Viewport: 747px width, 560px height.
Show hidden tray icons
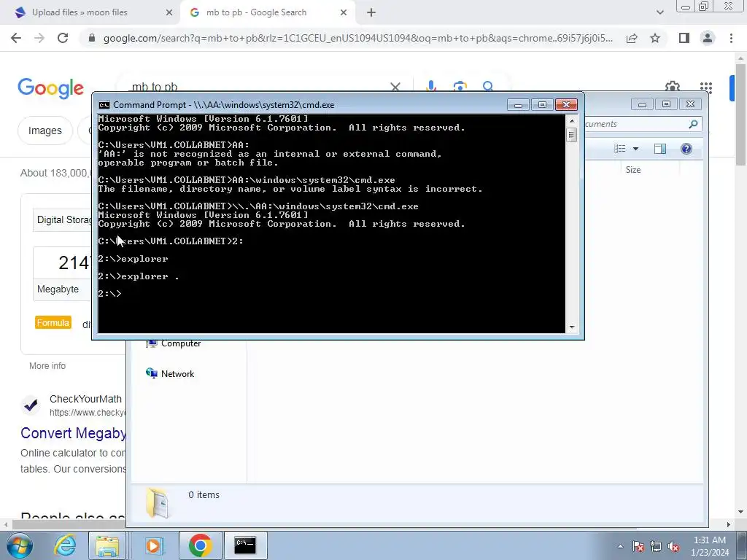(x=620, y=547)
